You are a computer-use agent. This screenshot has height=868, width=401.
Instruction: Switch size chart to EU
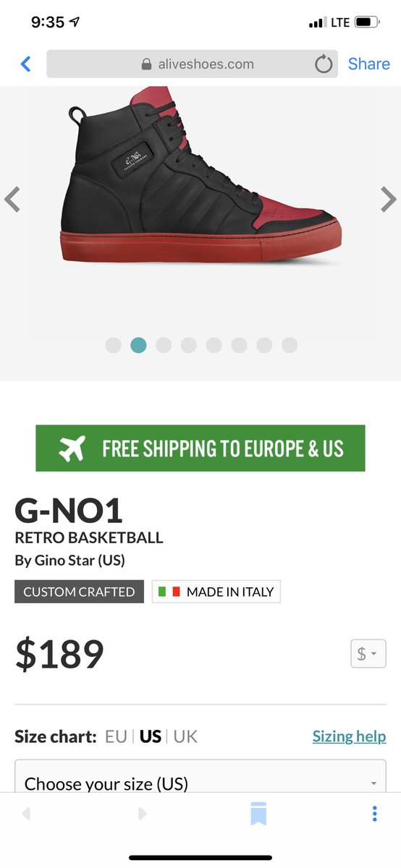point(116,736)
